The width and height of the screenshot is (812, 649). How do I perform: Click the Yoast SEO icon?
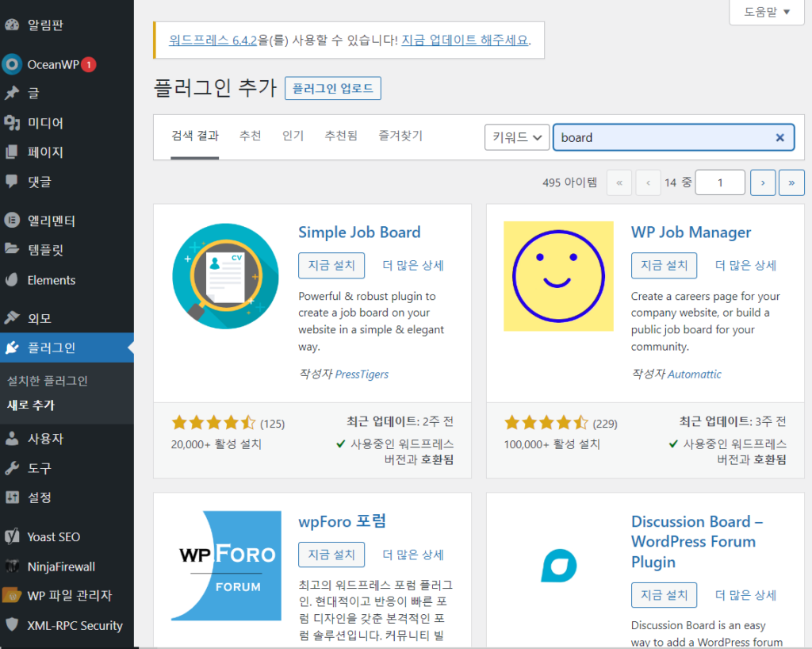[12, 536]
